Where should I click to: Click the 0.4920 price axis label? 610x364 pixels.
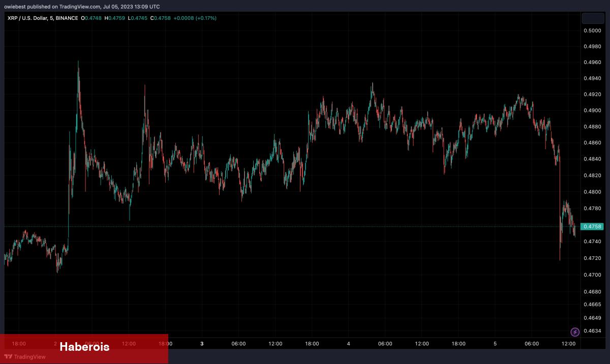(x=592, y=94)
